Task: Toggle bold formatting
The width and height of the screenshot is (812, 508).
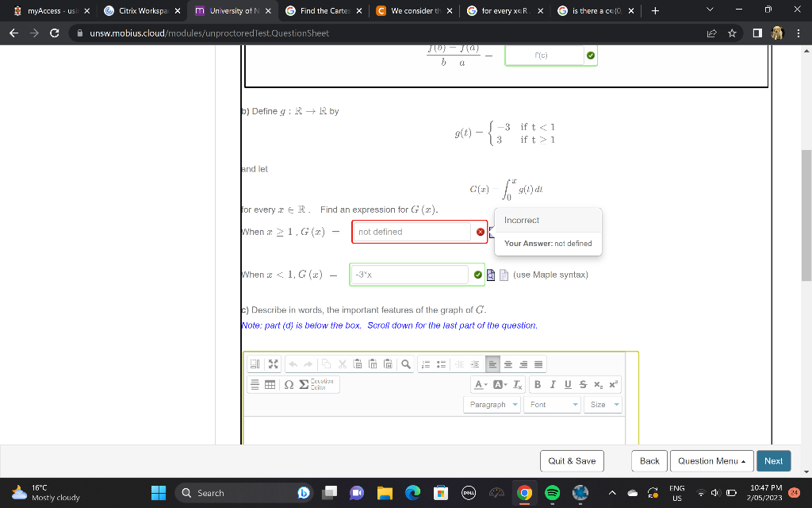Action: point(538,385)
